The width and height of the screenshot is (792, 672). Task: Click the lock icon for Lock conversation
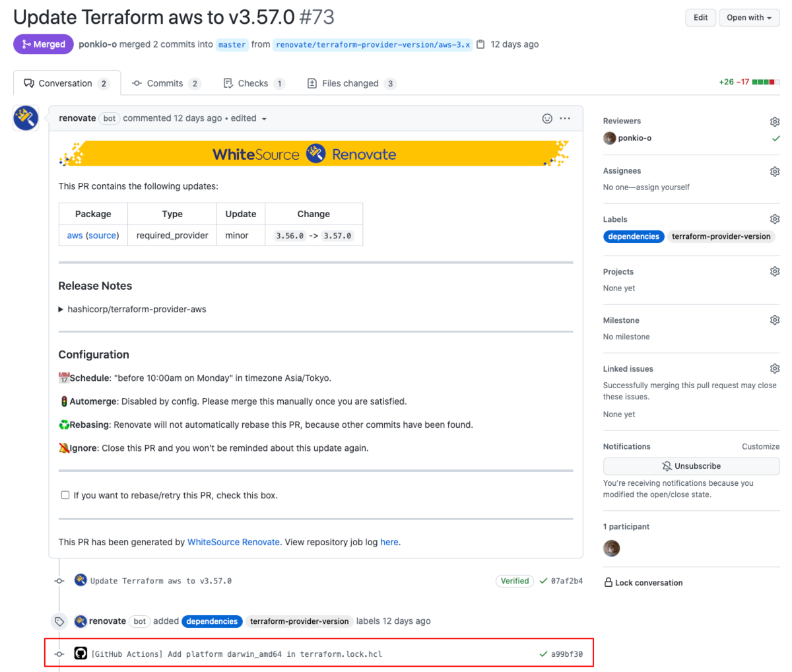pyautogui.click(x=609, y=582)
